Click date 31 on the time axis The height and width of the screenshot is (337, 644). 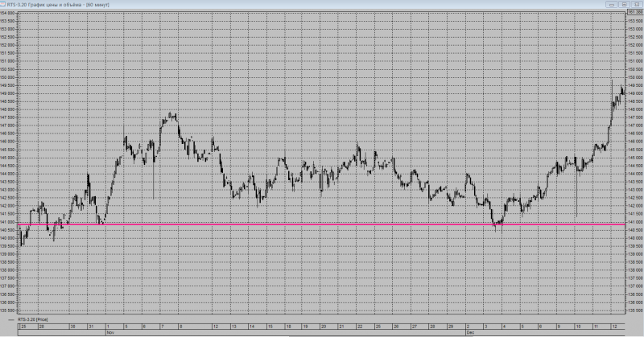(91, 327)
